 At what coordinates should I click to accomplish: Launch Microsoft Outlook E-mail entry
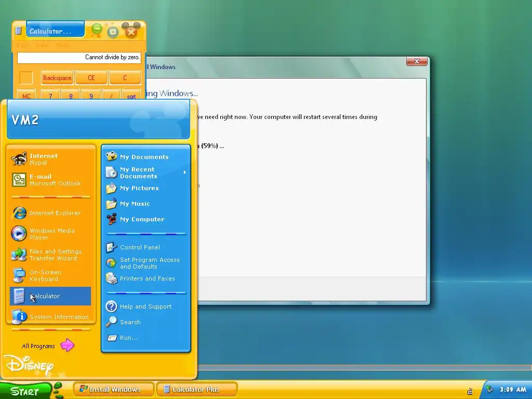pyautogui.click(x=50, y=180)
